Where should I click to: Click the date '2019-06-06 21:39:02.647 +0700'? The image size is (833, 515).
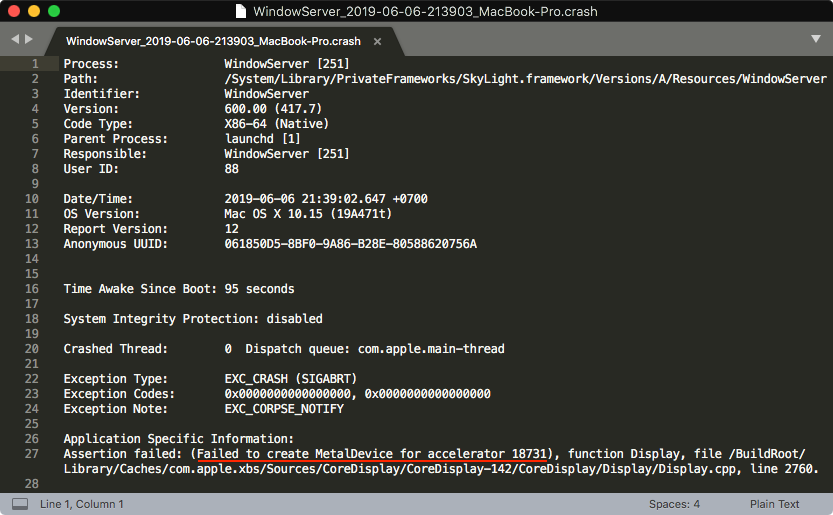326,199
